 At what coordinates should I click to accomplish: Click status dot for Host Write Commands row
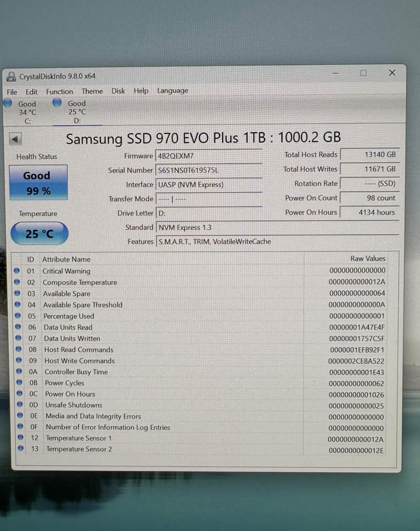pyautogui.click(x=19, y=360)
